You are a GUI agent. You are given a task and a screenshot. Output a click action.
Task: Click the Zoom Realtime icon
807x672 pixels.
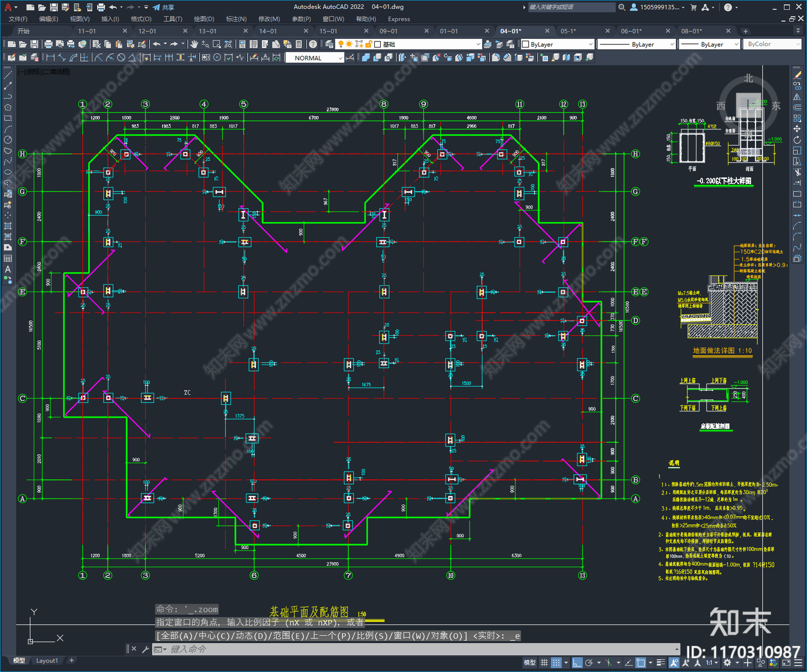coord(205,44)
